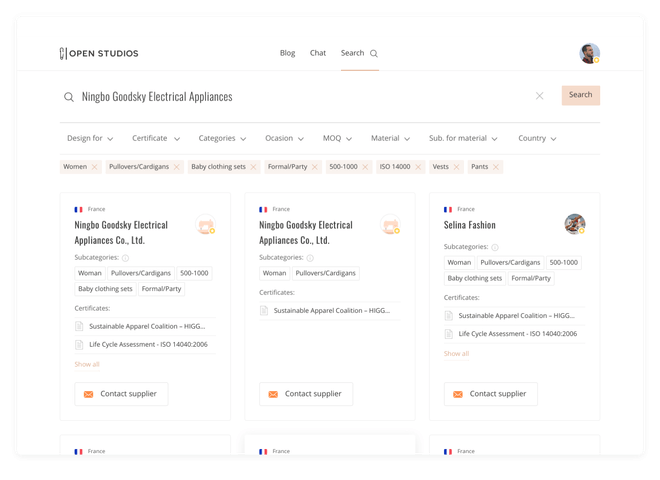Expand the Categories filter
Image resolution: width=660 pixels, height=480 pixels.
(222, 139)
